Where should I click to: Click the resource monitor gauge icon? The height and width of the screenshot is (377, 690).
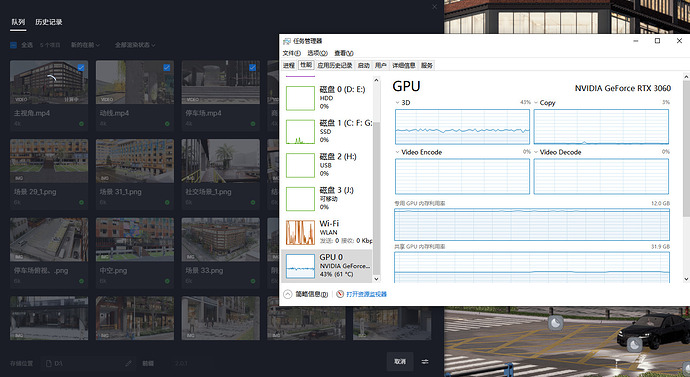[340, 294]
